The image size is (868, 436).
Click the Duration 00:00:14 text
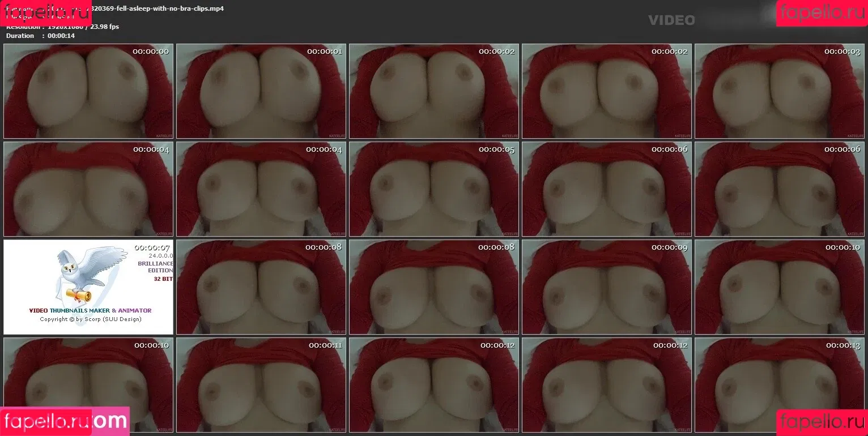click(x=40, y=36)
